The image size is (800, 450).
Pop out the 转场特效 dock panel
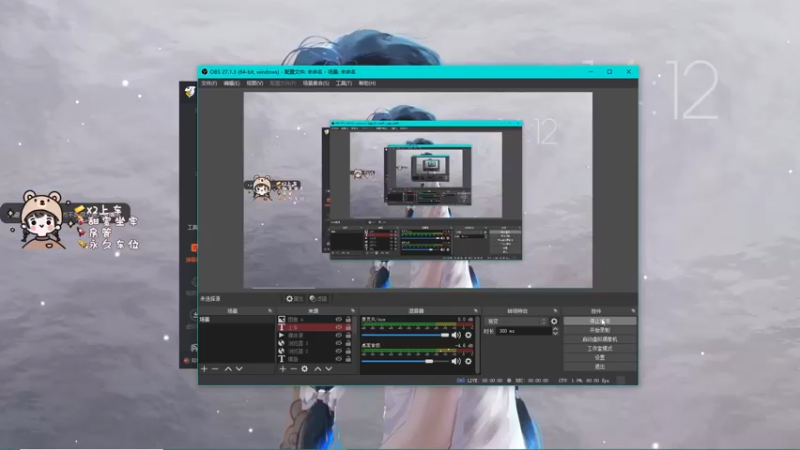[x=555, y=311]
